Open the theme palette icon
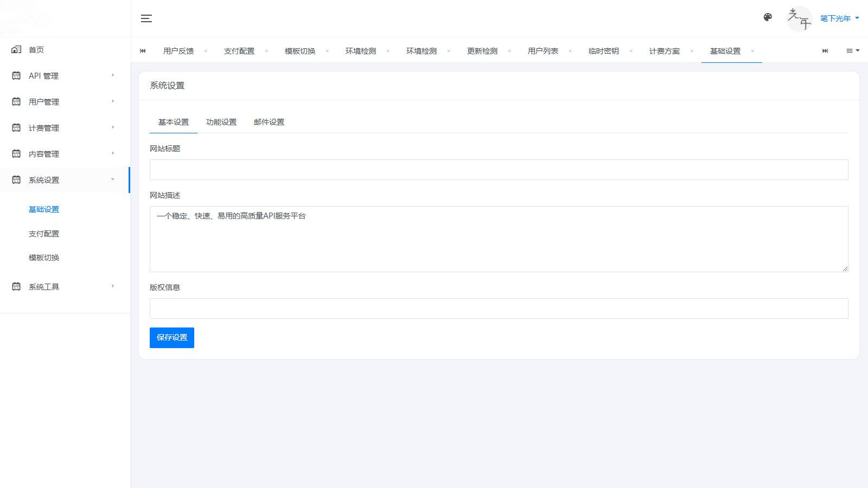Viewport: 868px width, 488px height. click(768, 17)
